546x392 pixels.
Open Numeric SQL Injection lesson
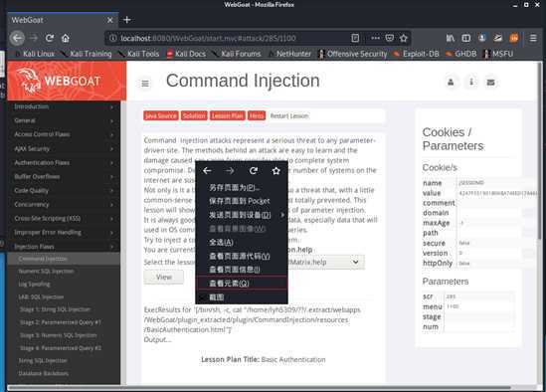coord(47,271)
